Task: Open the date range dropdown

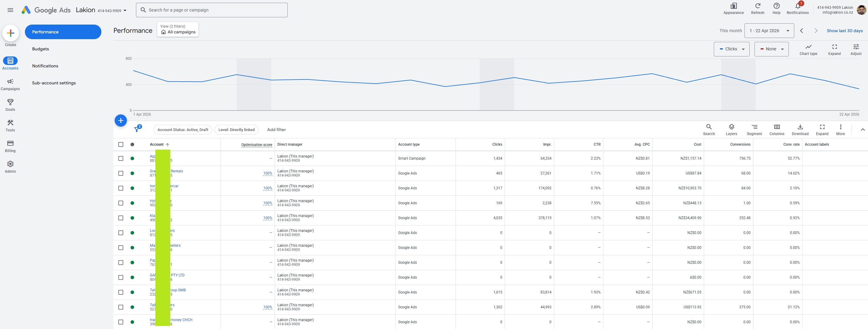Action: (768, 30)
